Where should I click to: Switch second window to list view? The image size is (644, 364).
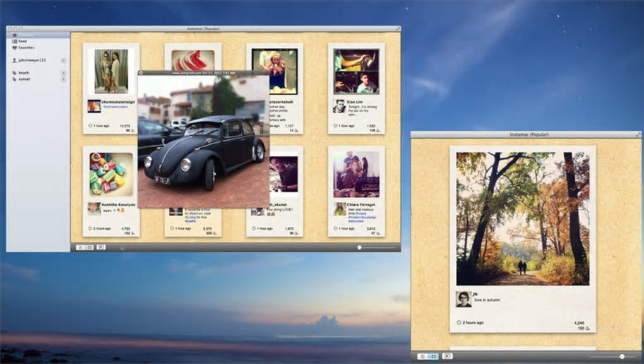pyautogui.click(x=422, y=356)
